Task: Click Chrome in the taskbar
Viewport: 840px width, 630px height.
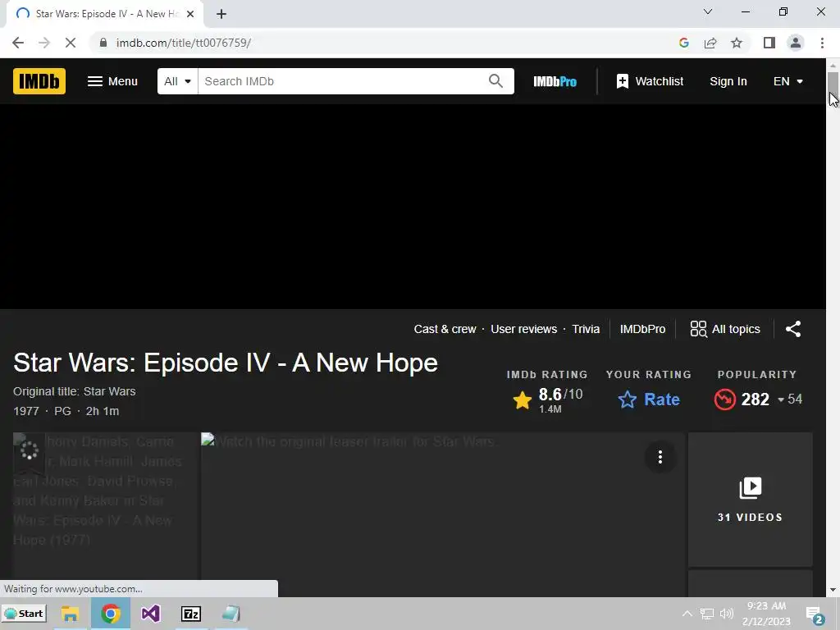Action: 111,614
